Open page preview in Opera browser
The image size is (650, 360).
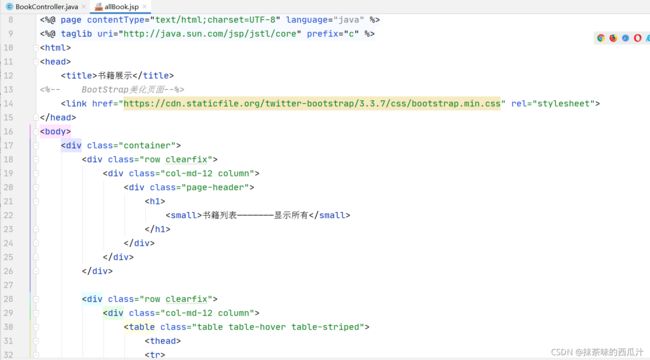(638, 38)
